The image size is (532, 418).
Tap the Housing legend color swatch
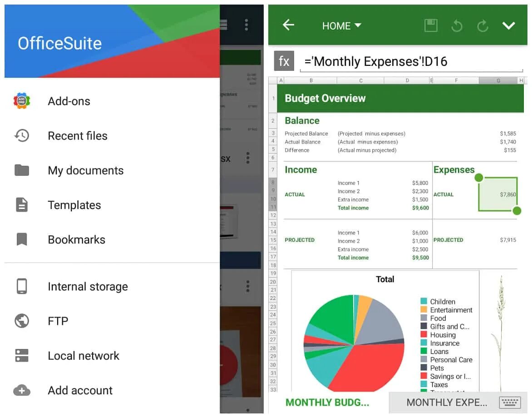click(x=424, y=334)
